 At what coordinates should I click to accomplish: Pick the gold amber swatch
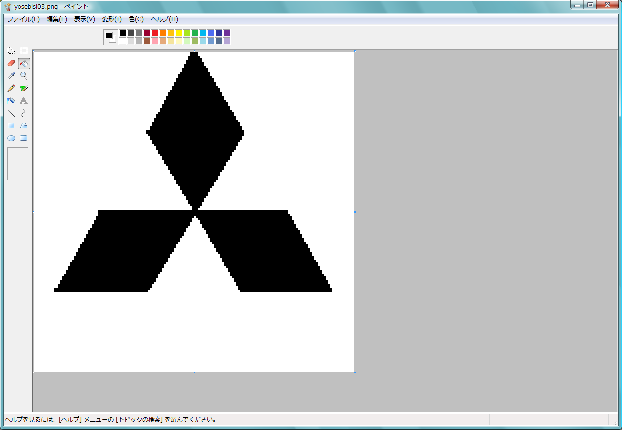[x=171, y=33]
